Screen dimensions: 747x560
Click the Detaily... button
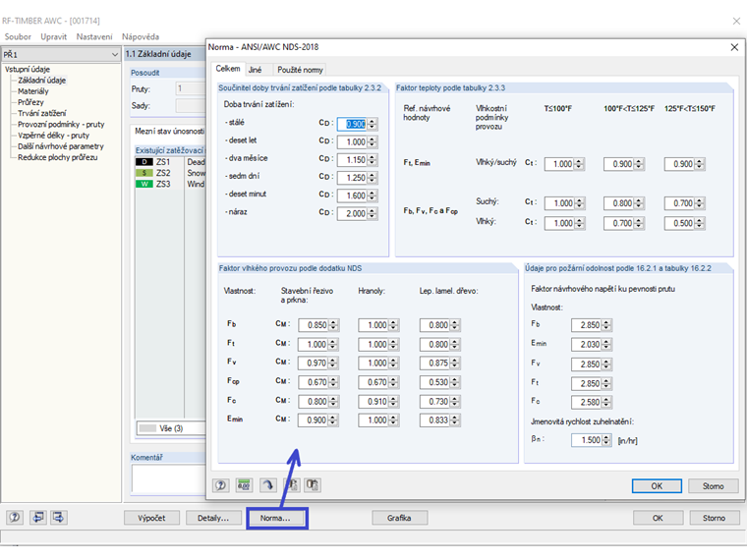213,518
